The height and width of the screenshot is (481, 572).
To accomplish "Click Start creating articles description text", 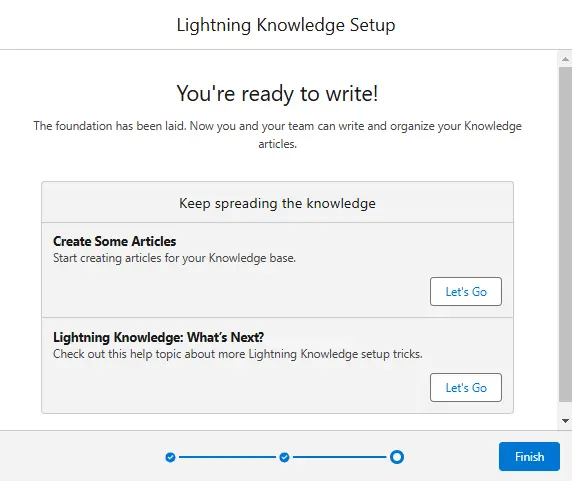I will pos(174,258).
